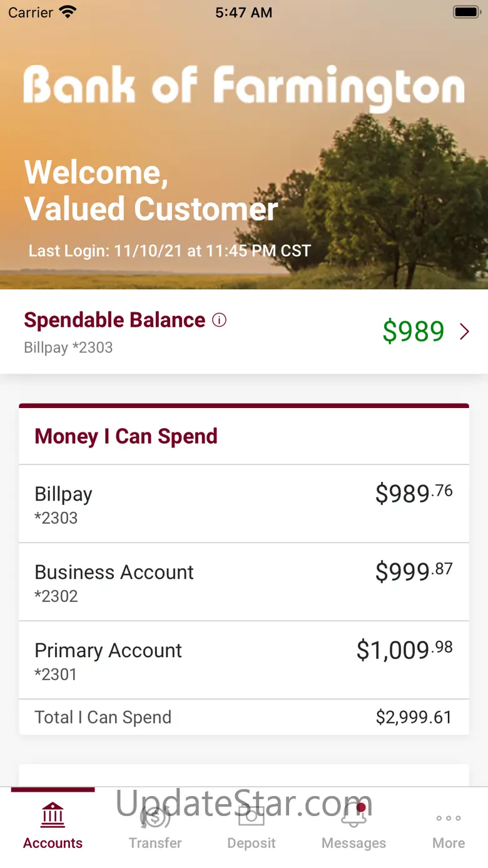Image resolution: width=488 pixels, height=868 pixels.
Task: Tap the Bank of Farmington logo
Action: coord(245,88)
